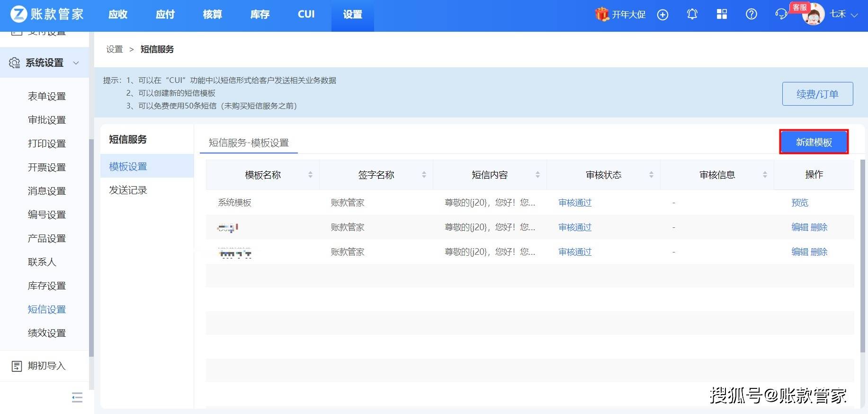Open 产品设置 in the sidebar
The height and width of the screenshot is (414, 868).
coord(47,238)
